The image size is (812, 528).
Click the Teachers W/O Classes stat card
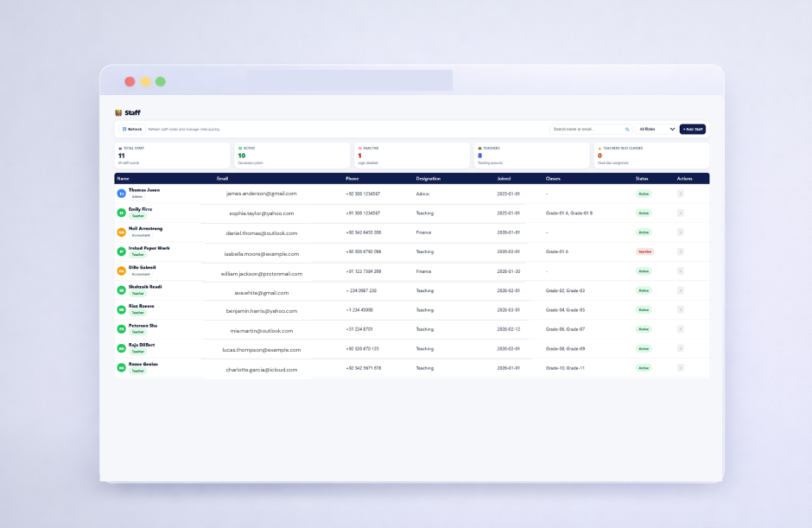point(651,155)
